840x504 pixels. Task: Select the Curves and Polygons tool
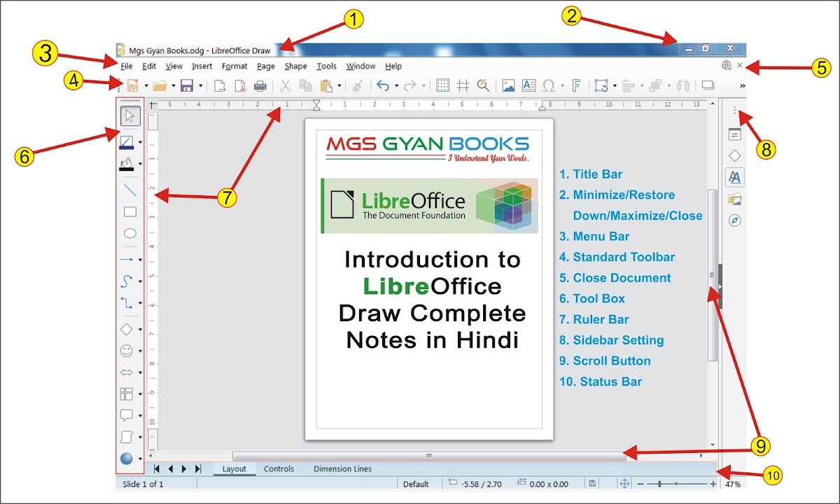tap(127, 281)
